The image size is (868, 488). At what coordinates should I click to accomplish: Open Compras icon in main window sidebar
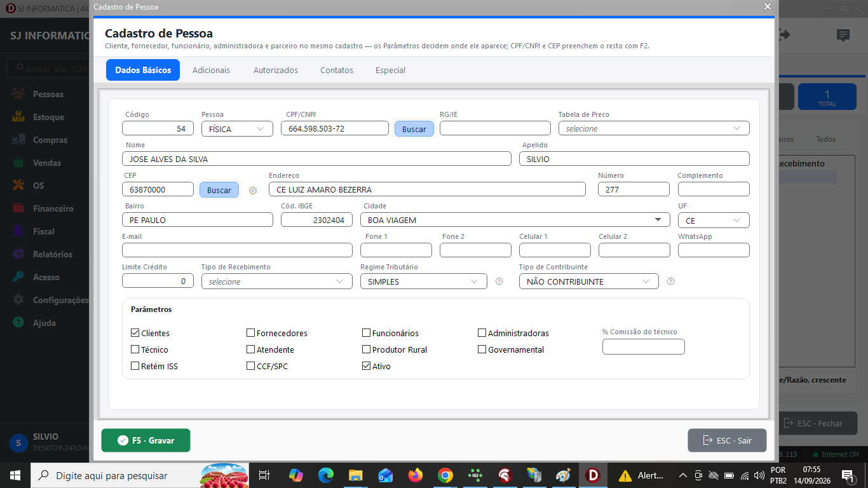(x=19, y=140)
